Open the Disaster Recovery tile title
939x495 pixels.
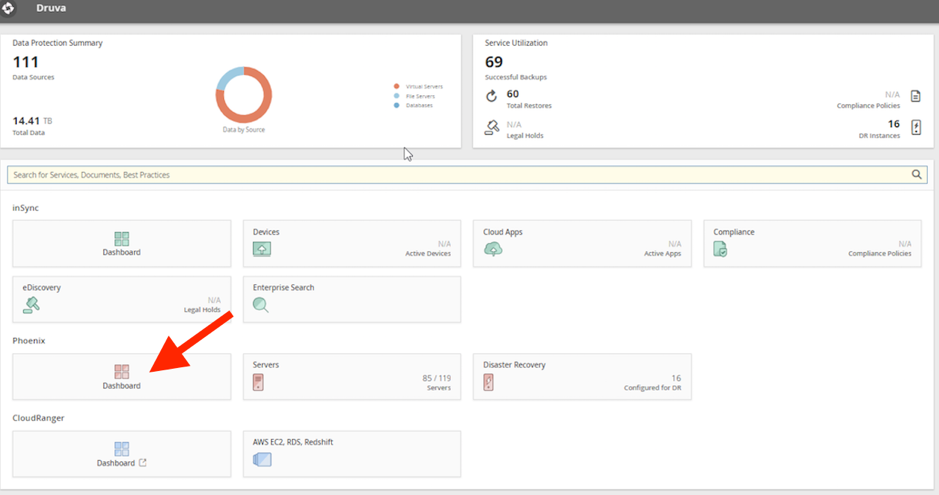[x=514, y=365]
